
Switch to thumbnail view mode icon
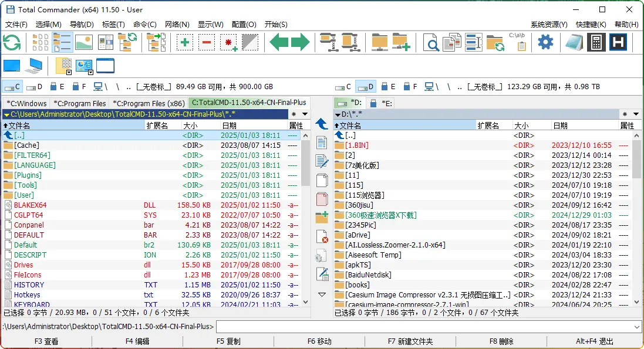(84, 42)
